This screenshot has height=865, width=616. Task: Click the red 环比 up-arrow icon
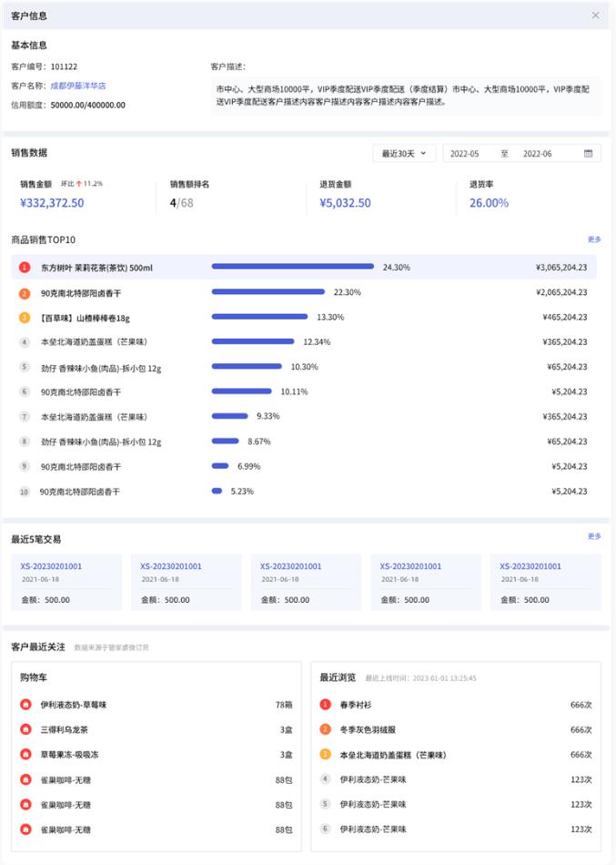(79, 184)
